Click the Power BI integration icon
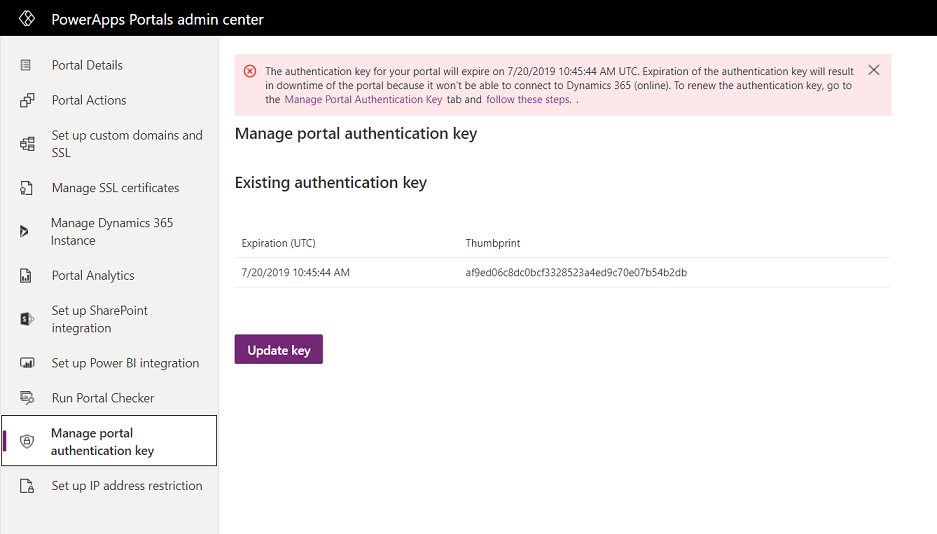 click(x=27, y=363)
